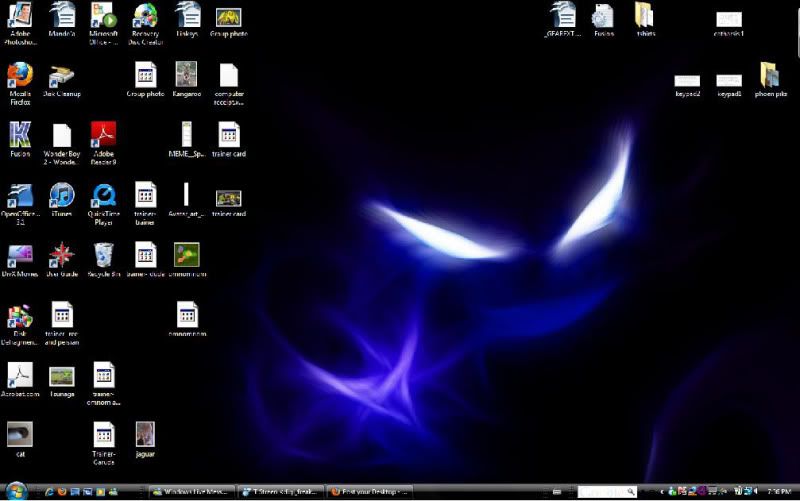Viewport: 800px width, 501px height.
Task: Open the DivX Movies shortcut
Action: [x=20, y=256]
